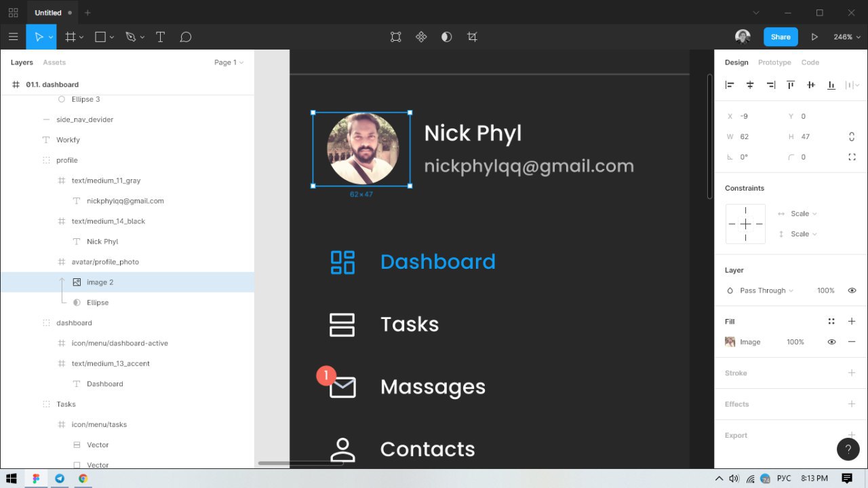Align selection to bottom
Image resolution: width=868 pixels, height=488 pixels.
(x=831, y=85)
